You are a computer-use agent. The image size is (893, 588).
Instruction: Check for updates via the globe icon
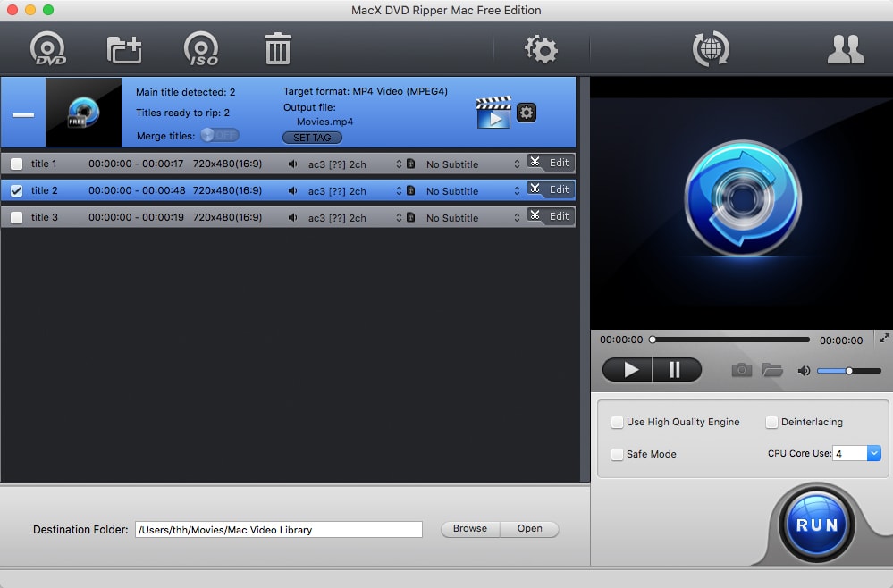click(x=710, y=51)
